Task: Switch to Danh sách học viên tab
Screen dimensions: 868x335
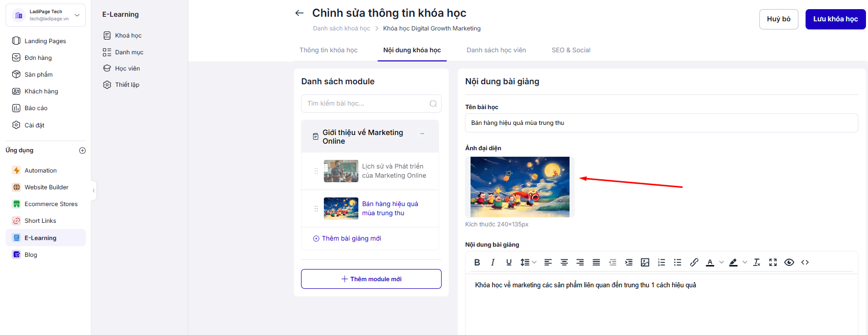Action: [x=496, y=50]
